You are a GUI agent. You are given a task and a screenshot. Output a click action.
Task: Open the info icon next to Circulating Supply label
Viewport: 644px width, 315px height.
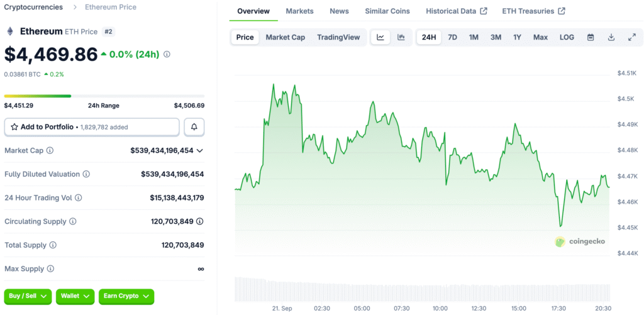(x=73, y=221)
